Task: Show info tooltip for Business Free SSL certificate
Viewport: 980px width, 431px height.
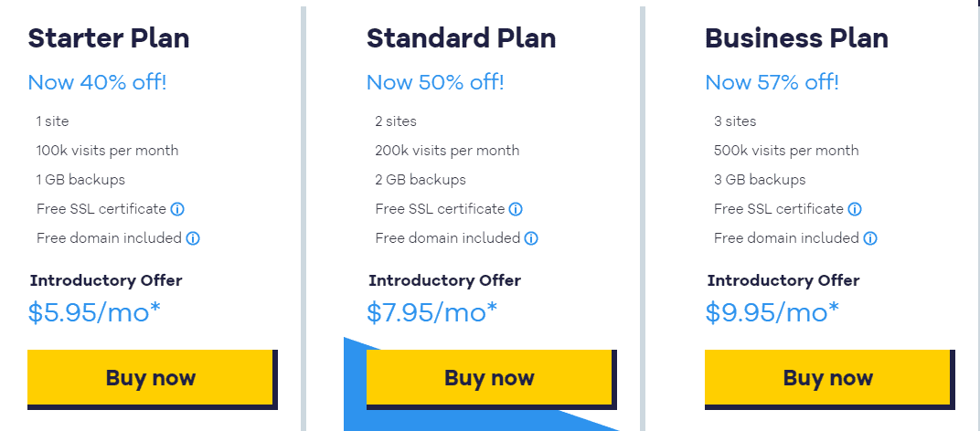Action: point(855,209)
